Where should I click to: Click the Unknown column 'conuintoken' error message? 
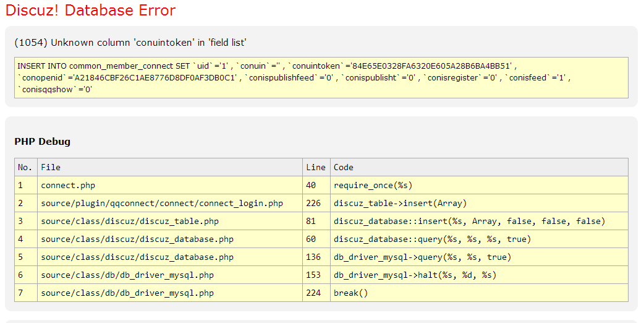(130, 43)
